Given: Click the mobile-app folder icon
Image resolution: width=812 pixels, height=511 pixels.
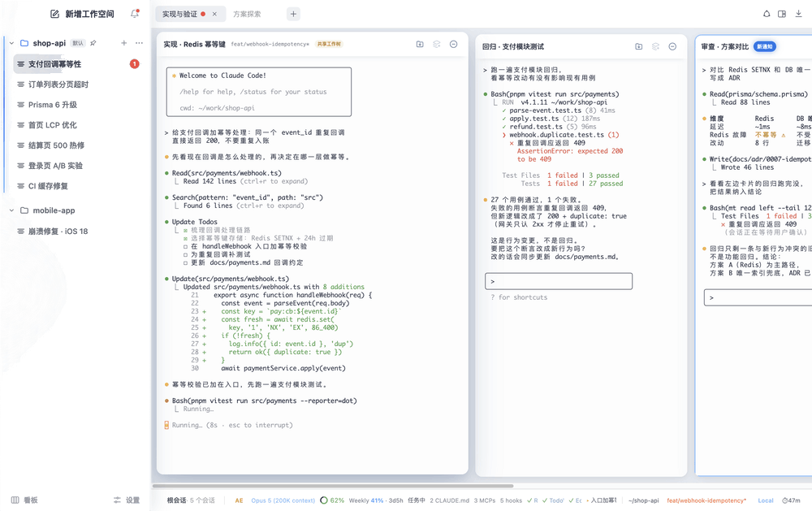Looking at the screenshot, I should pos(24,210).
